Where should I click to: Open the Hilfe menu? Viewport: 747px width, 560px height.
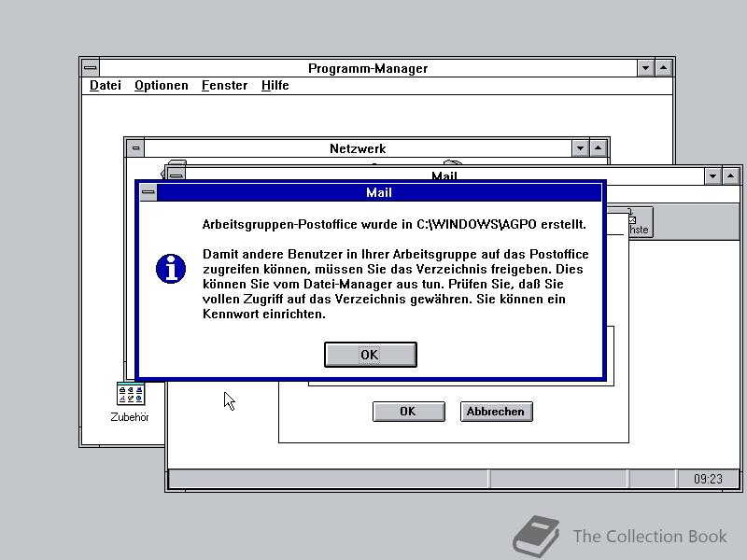[275, 86]
